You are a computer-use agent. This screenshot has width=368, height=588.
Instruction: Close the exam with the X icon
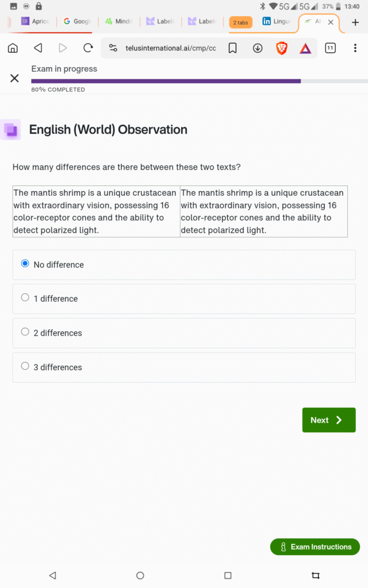(x=14, y=78)
